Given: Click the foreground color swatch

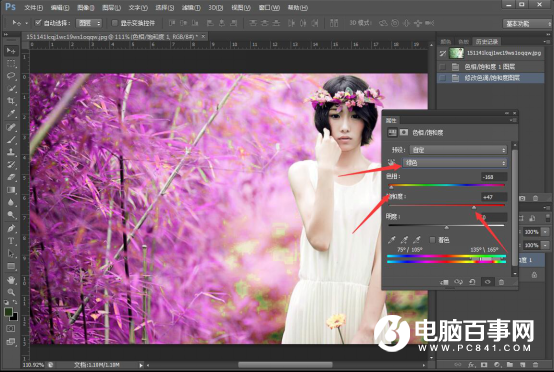Looking at the screenshot, I should click(x=8, y=312).
